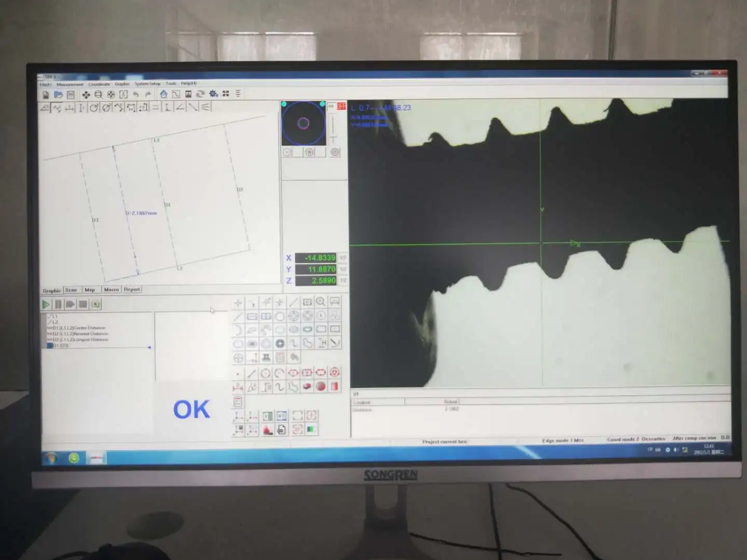Click the Open file folder icon
747x560 pixels.
(58, 94)
